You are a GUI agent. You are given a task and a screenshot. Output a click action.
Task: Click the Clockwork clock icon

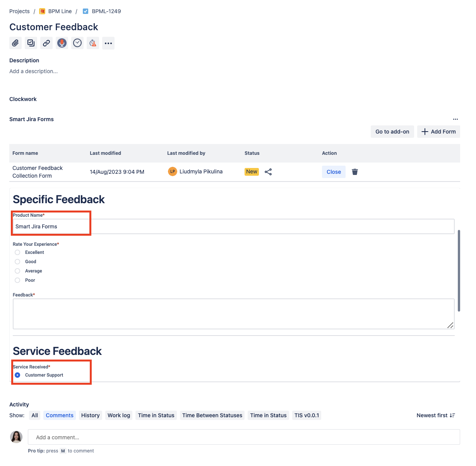[x=77, y=43]
